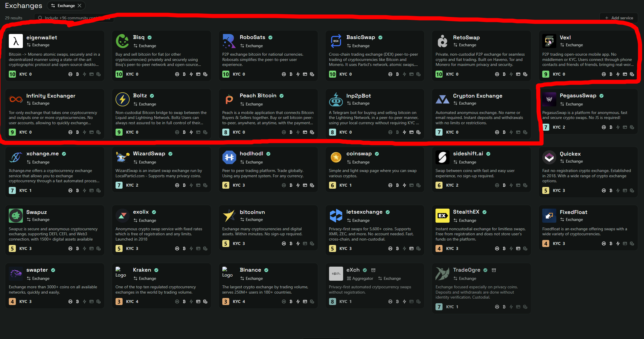Click the Bisq cat logo
Image resolution: width=644 pixels, height=339 pixels.
point(122,41)
